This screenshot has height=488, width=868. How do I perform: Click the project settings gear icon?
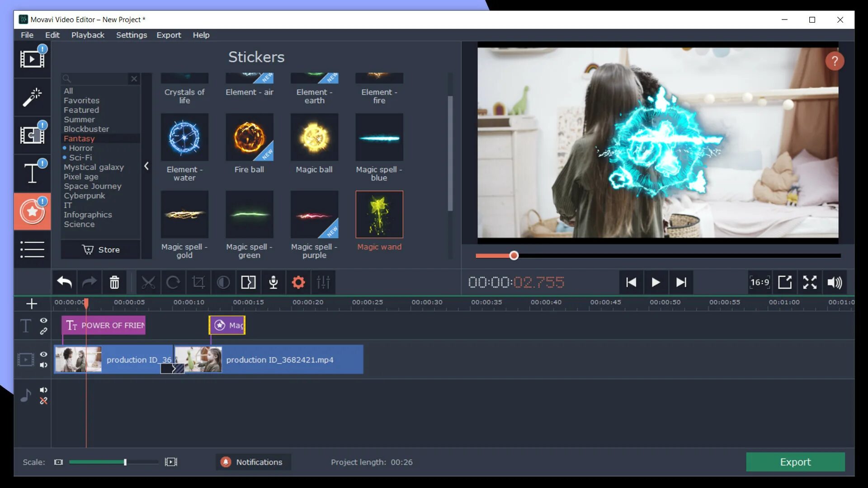pyautogui.click(x=297, y=282)
